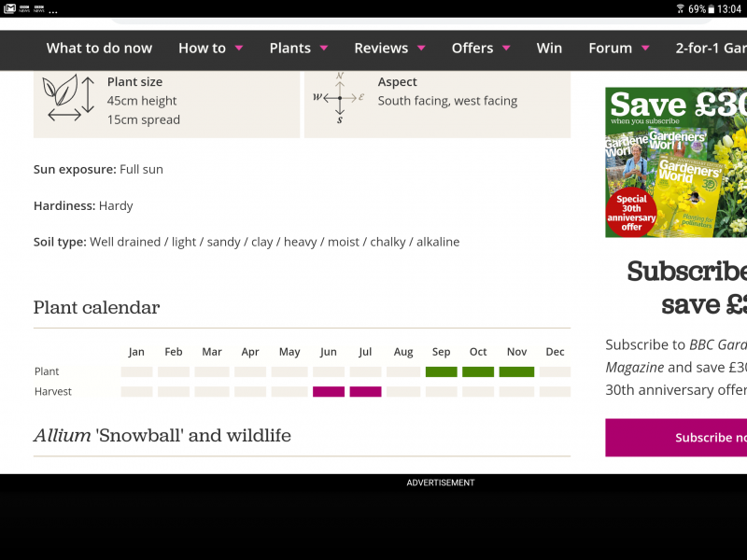Expand the Plants dropdown menu

pyautogui.click(x=298, y=48)
